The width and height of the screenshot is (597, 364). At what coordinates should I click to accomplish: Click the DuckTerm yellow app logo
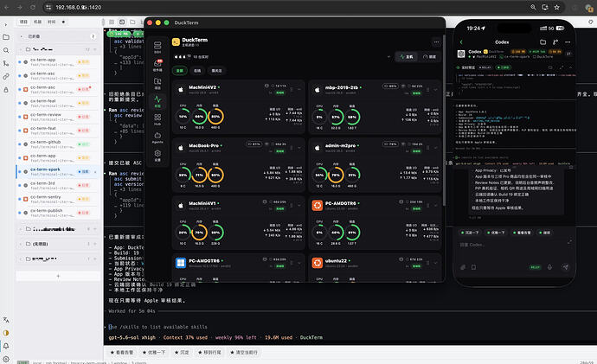pyautogui.click(x=176, y=42)
